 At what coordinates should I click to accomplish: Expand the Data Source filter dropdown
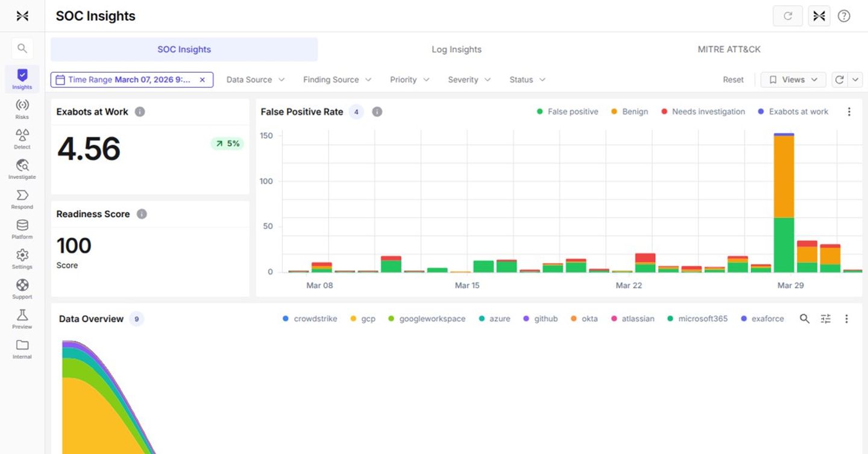click(x=256, y=80)
